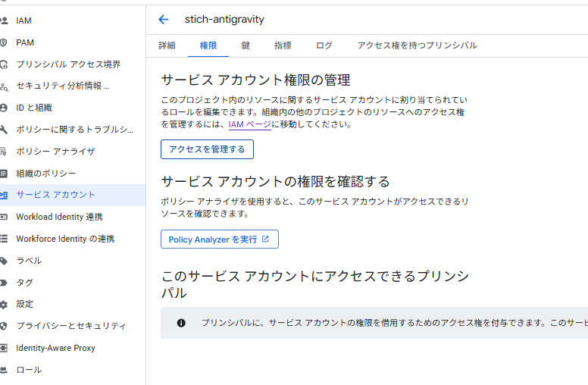
Task: Switch to the 詳細 tab
Action: click(x=167, y=45)
